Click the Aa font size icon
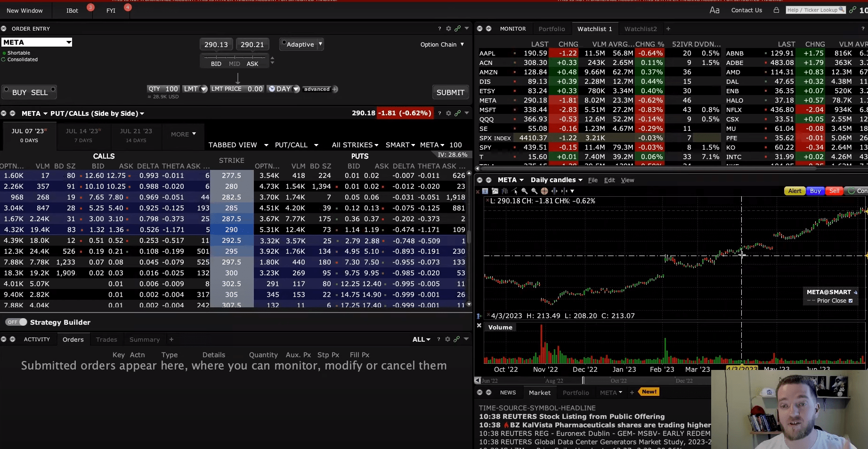 coord(714,10)
